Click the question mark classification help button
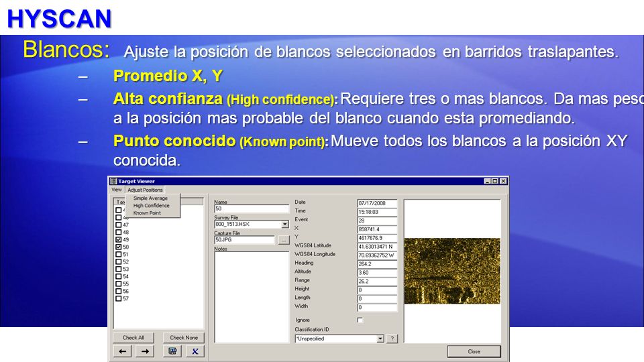Viewport: 644px width, 362px height. (x=392, y=339)
